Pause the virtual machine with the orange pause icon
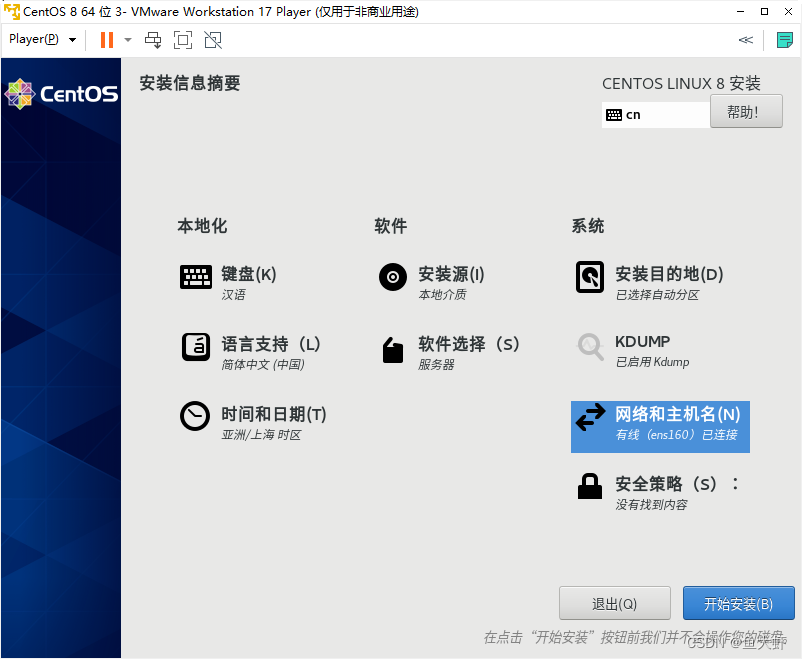Screen dimensions: 802x659 (107, 40)
